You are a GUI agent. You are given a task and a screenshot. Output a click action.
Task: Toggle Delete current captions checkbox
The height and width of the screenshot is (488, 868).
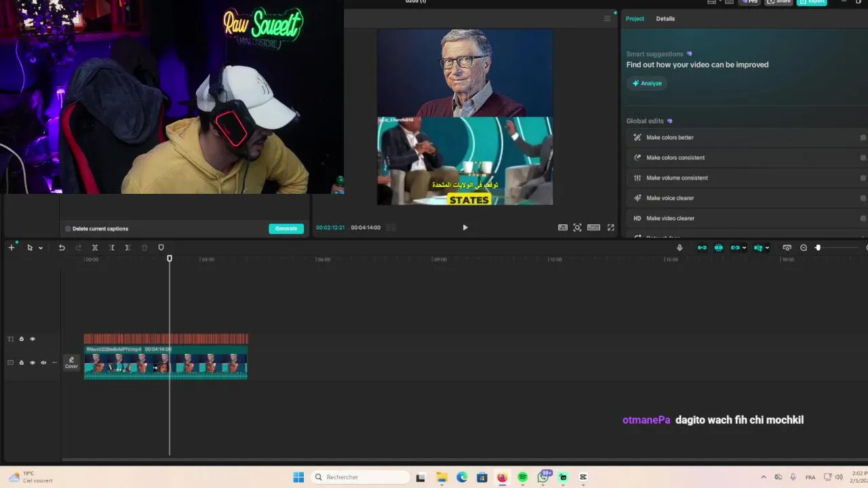coord(68,229)
